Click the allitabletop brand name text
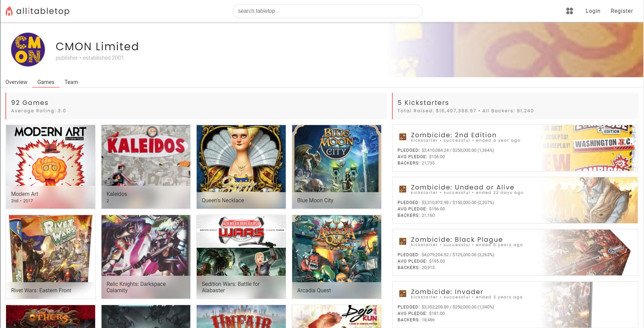644x328 pixels. (43, 11)
